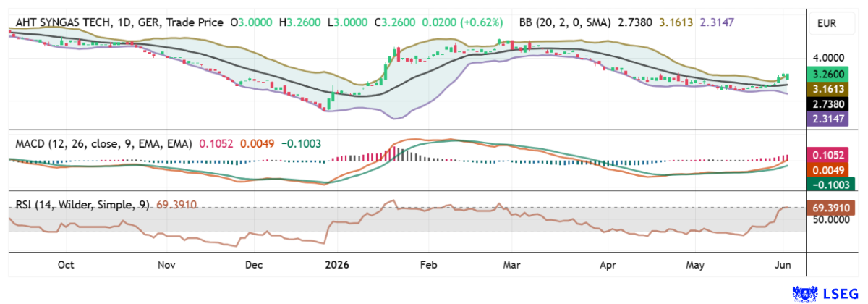Click the LSEG logo
The width and height of the screenshot is (868, 304).
point(825,292)
